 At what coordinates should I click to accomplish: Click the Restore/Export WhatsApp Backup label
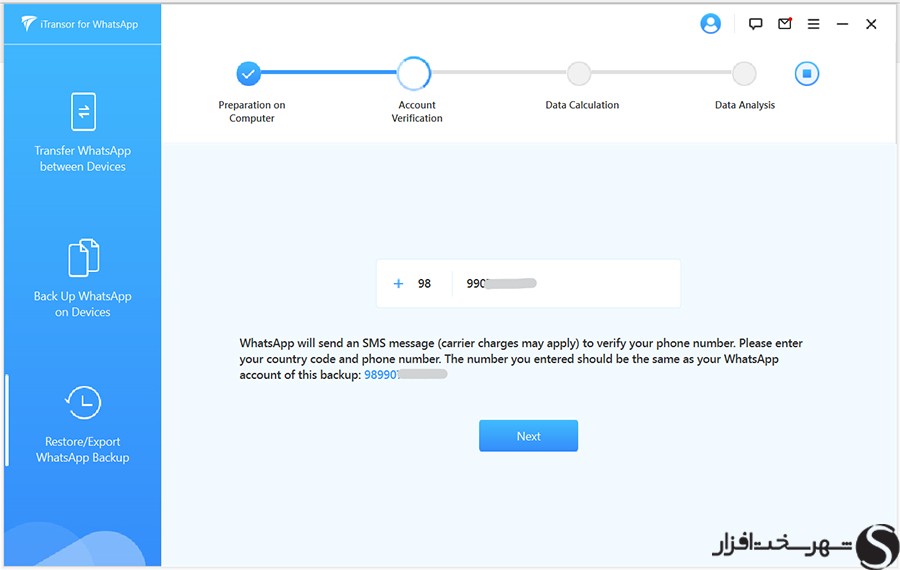83,449
